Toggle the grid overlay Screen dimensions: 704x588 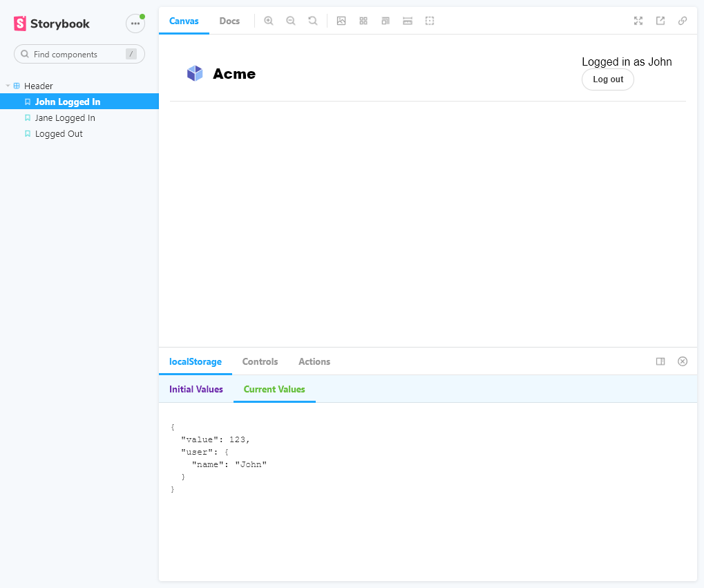(363, 21)
